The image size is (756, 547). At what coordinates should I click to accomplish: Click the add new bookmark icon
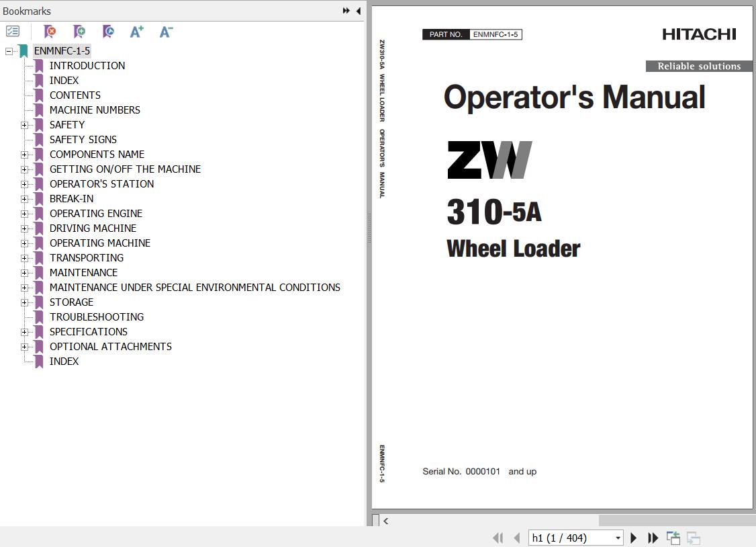click(x=79, y=32)
